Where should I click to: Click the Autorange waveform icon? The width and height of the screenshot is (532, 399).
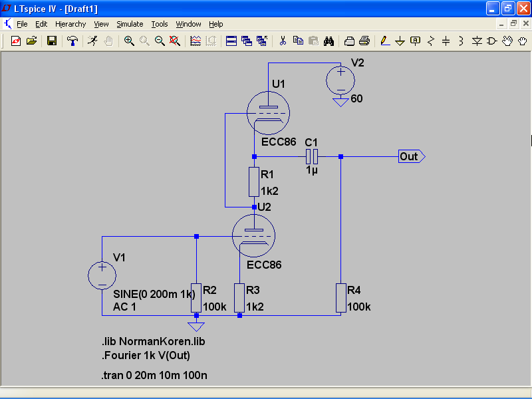click(196, 41)
